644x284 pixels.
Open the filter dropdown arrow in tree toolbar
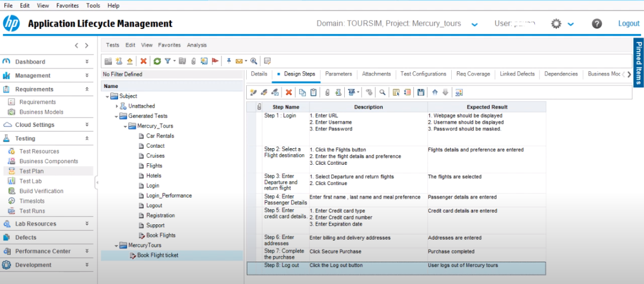click(x=174, y=61)
